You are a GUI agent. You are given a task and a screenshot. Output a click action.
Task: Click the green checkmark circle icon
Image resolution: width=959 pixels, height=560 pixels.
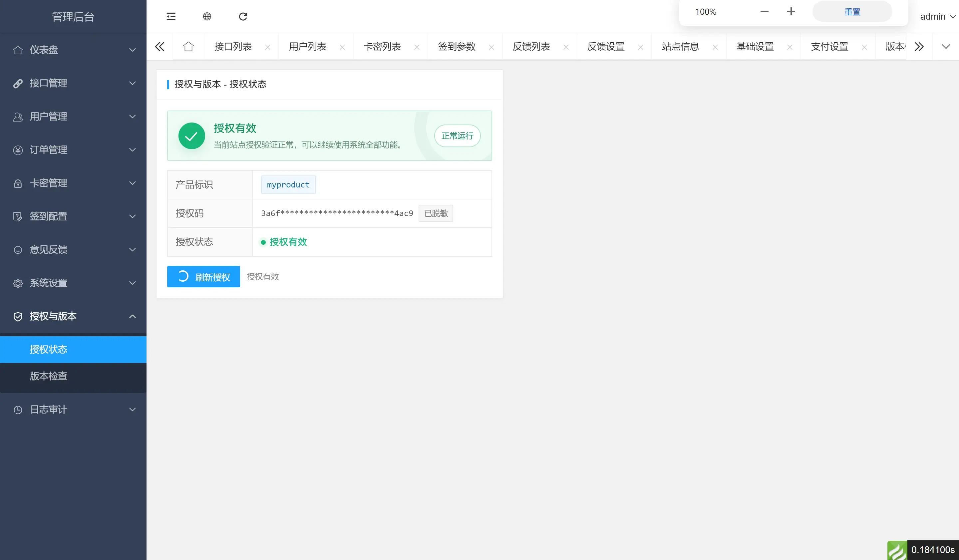[x=191, y=136]
